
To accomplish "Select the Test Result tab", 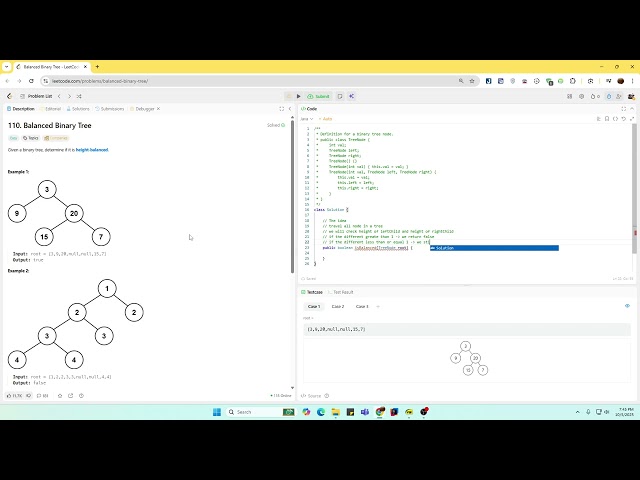I will point(341,292).
